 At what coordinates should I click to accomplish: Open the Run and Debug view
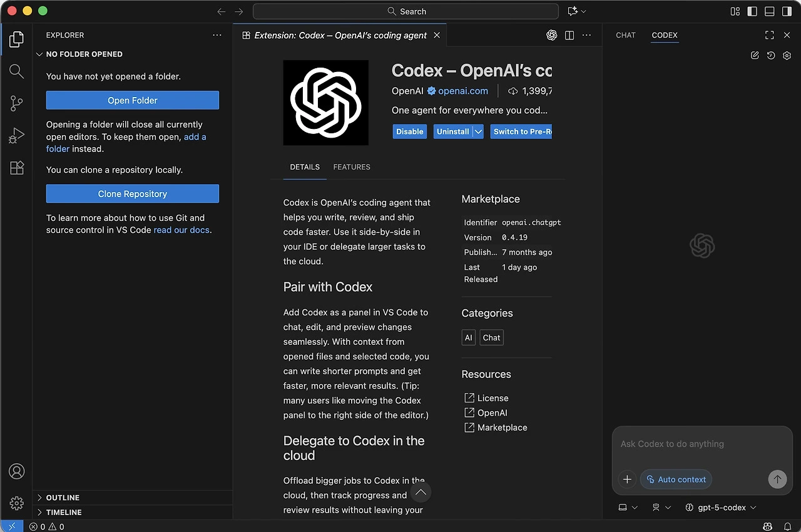point(17,135)
